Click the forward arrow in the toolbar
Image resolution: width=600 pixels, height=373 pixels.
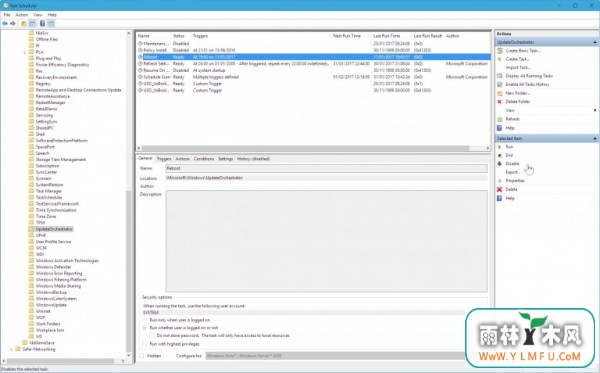pos(13,24)
